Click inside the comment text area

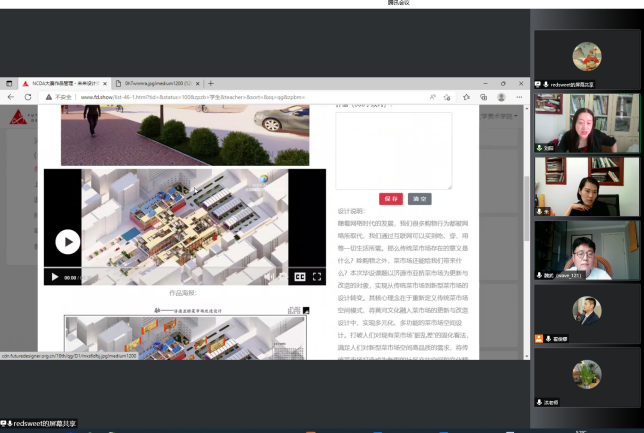393,150
